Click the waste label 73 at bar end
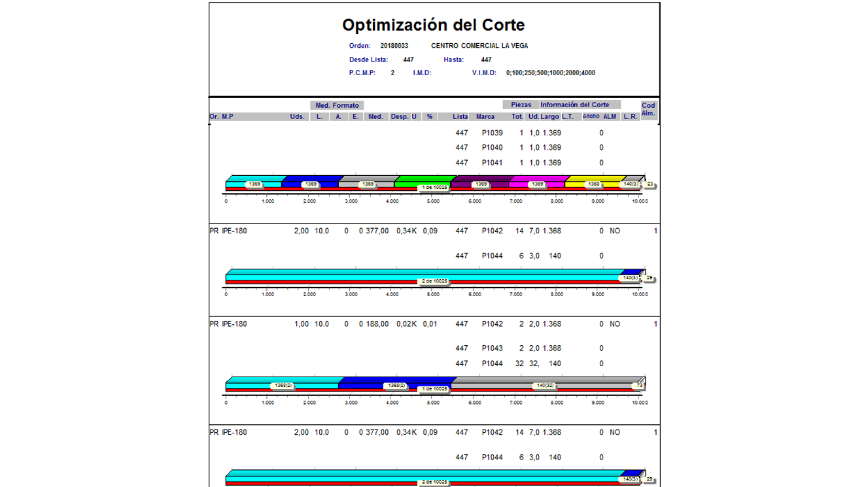The width and height of the screenshot is (868, 487). tap(639, 386)
